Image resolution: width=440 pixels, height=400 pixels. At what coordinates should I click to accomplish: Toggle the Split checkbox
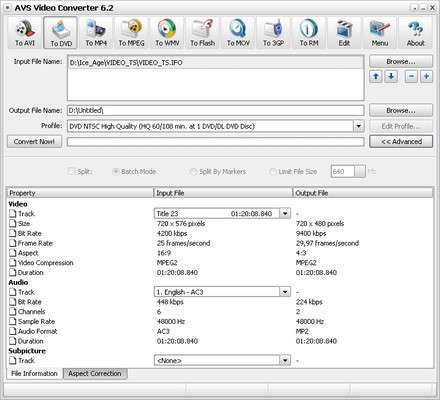[x=71, y=171]
